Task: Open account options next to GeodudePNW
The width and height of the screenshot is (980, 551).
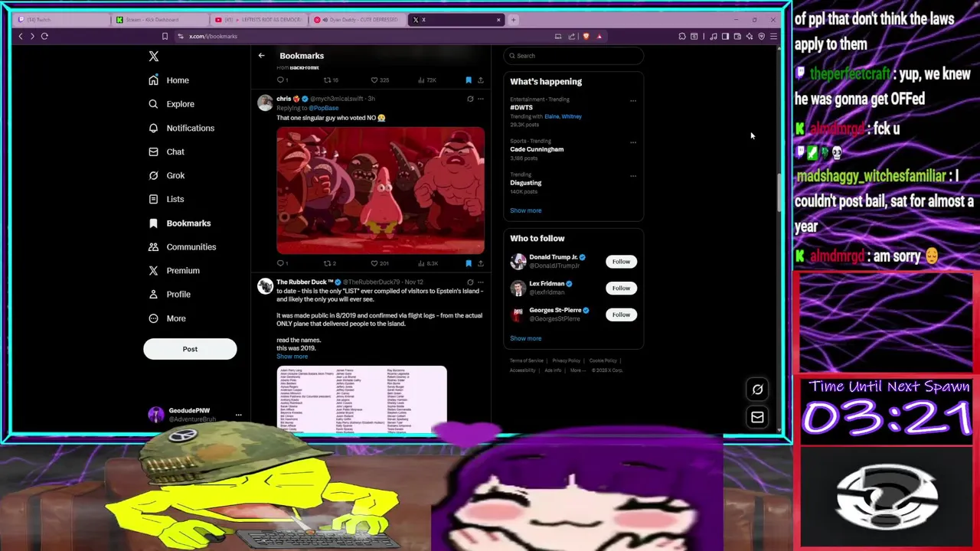Action: pos(238,415)
